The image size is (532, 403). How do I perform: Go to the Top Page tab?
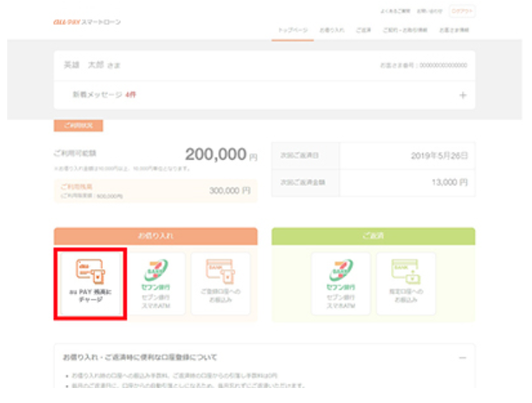(293, 30)
